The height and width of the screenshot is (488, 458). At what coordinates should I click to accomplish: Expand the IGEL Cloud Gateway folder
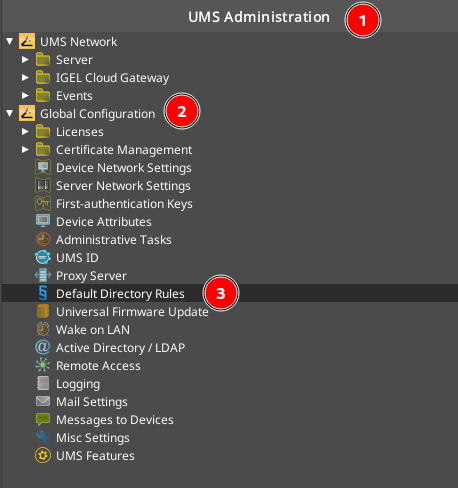25,77
